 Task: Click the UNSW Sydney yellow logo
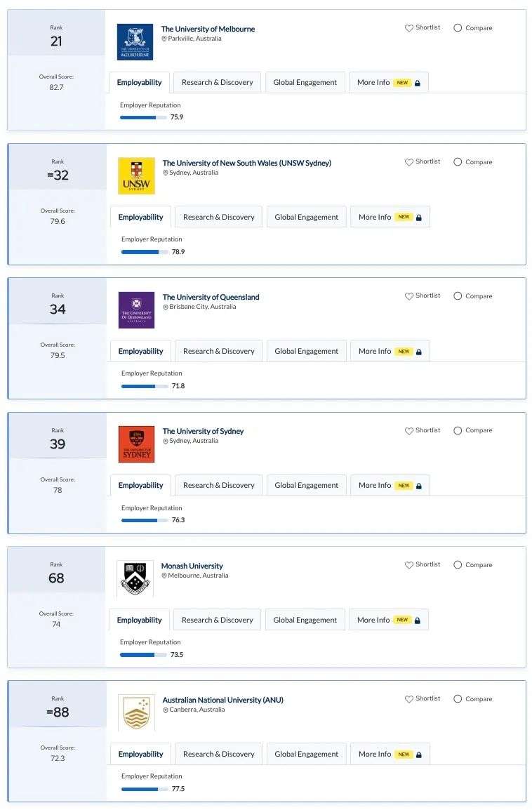(x=136, y=176)
